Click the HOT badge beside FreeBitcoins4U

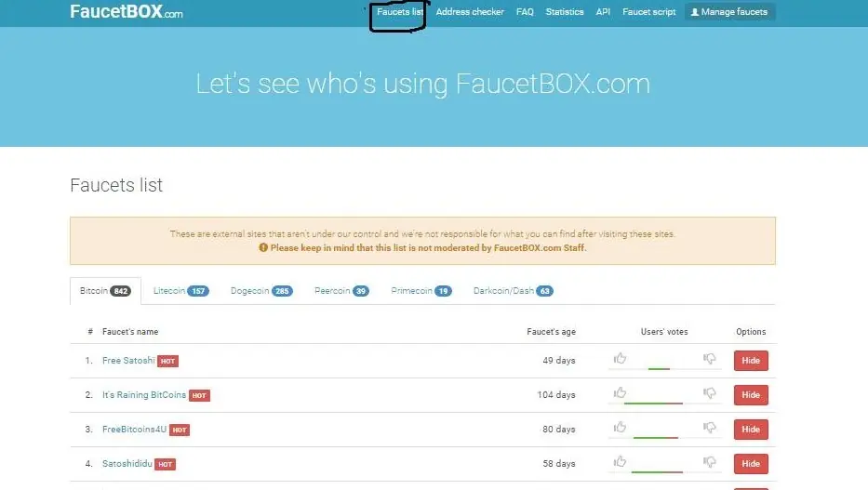click(x=180, y=430)
